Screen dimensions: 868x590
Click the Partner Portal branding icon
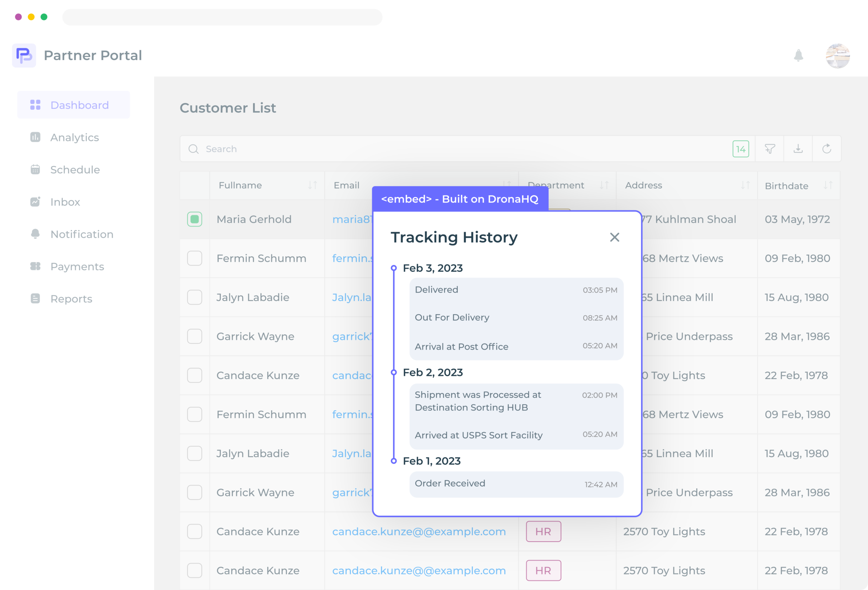[23, 55]
